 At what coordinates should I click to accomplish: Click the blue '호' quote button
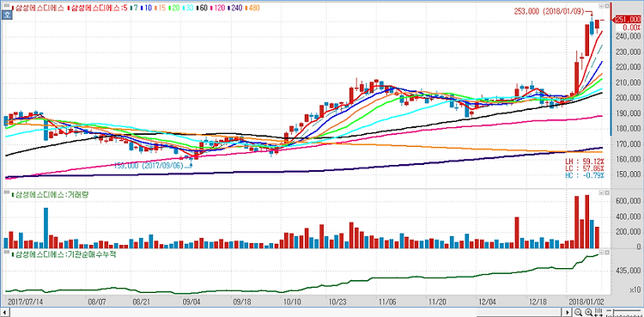(x=6, y=15)
